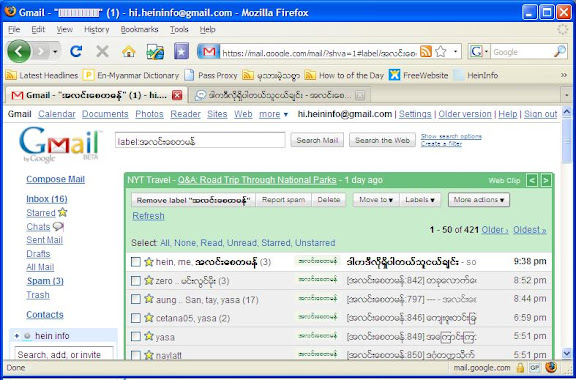576x380 pixels.
Task: Expand the More actions dropdown
Action: [x=479, y=200]
